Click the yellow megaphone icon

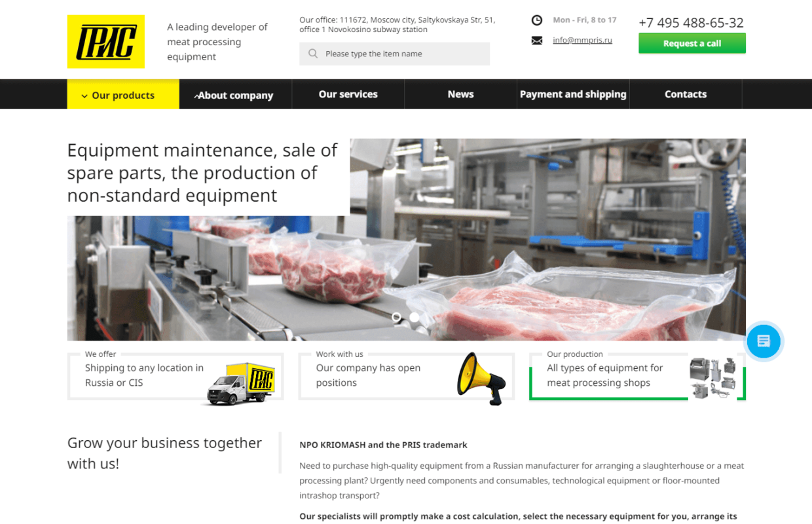481,379
